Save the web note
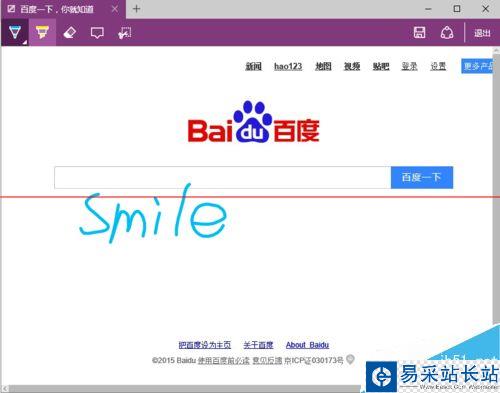The width and height of the screenshot is (500, 393). pos(419,33)
